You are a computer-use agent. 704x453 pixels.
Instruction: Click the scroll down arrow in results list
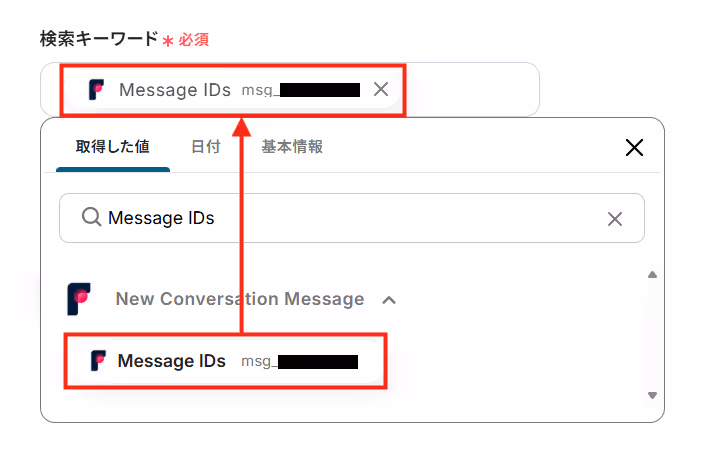coord(652,395)
